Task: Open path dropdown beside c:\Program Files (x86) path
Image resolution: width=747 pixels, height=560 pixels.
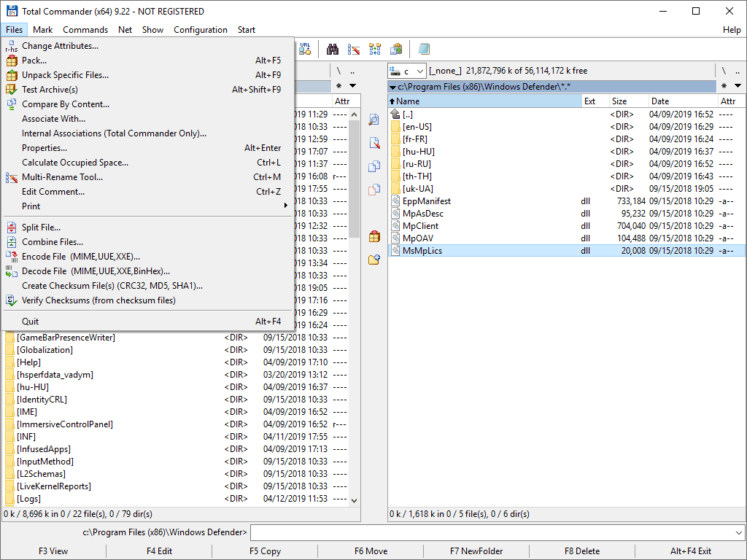Action: [392, 87]
